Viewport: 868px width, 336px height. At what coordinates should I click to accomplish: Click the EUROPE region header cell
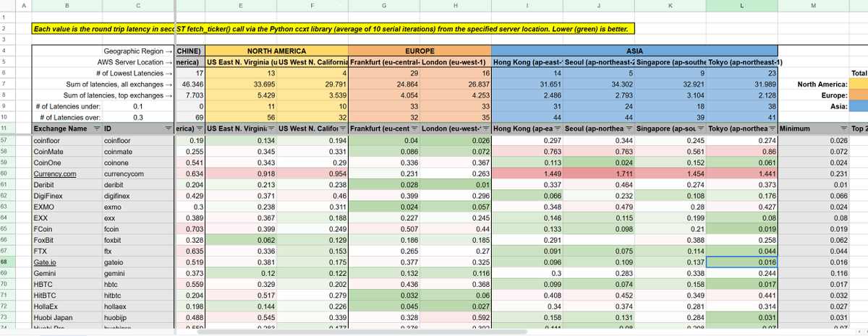click(x=420, y=52)
